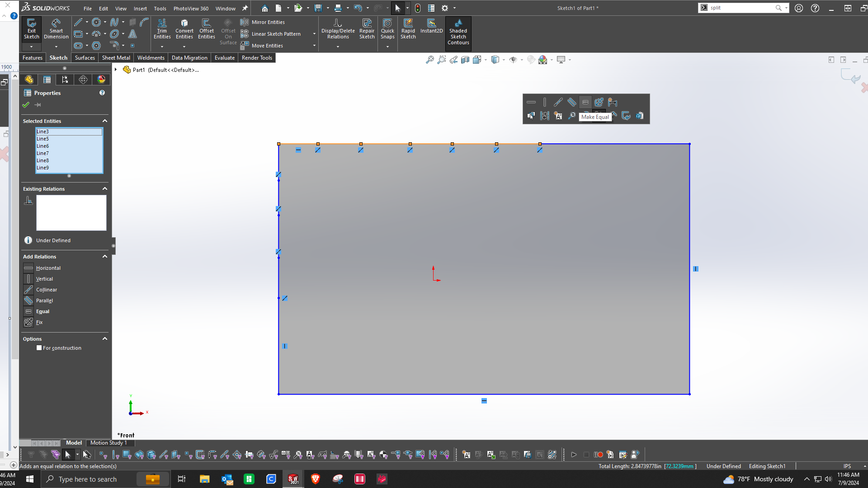Click the Convert Entities icon
Screen dimensions: 868x488
pos(184,29)
